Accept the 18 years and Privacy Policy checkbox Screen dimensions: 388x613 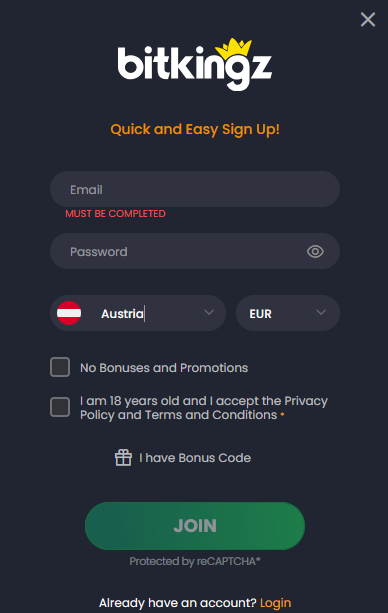(60, 407)
